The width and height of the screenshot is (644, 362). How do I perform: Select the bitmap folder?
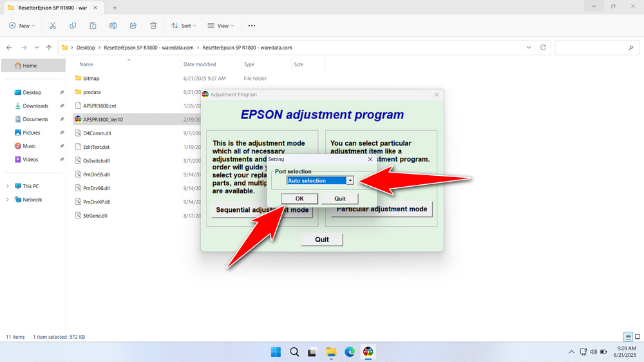pyautogui.click(x=91, y=79)
